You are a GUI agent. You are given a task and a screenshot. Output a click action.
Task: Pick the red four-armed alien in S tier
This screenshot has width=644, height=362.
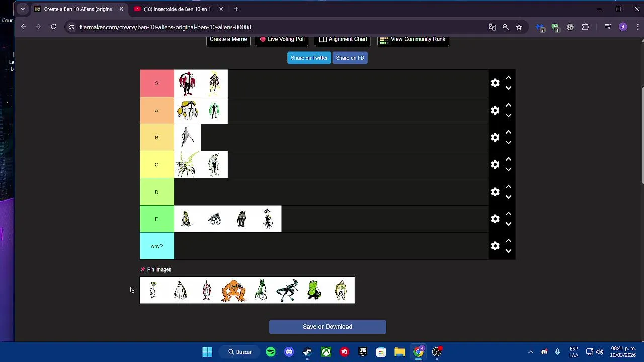(x=187, y=83)
